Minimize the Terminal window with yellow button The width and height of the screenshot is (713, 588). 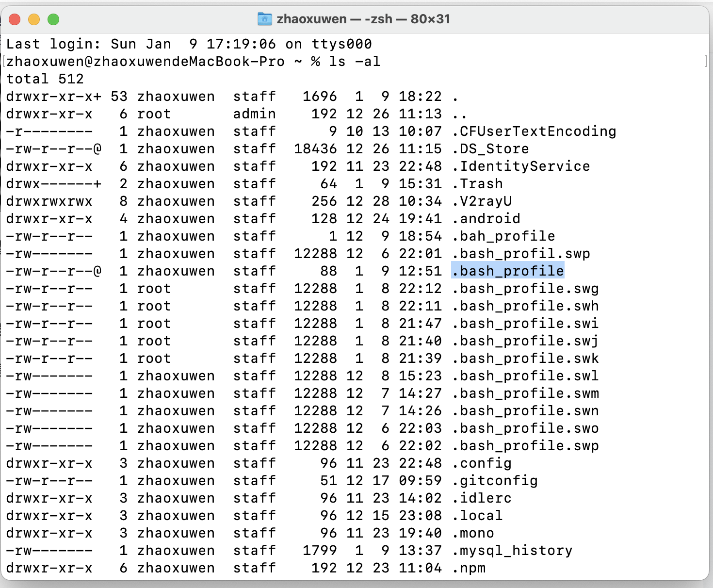pos(34,19)
